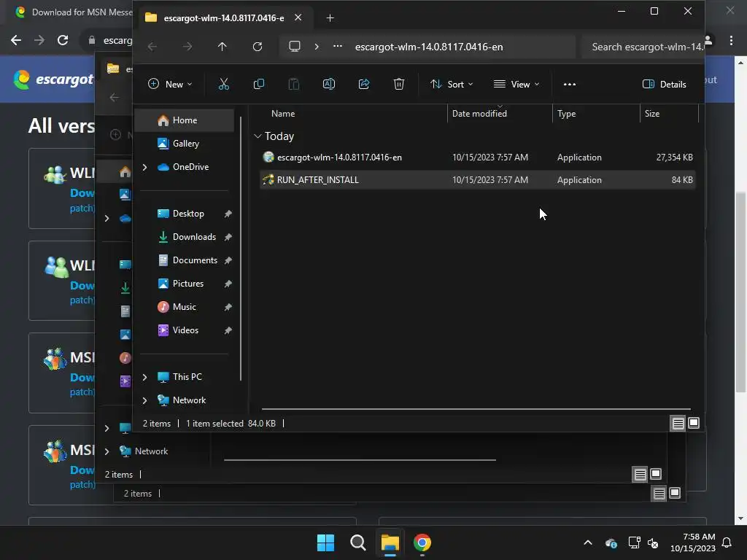
Task: Open Desktop quick access folder
Action: click(x=188, y=214)
